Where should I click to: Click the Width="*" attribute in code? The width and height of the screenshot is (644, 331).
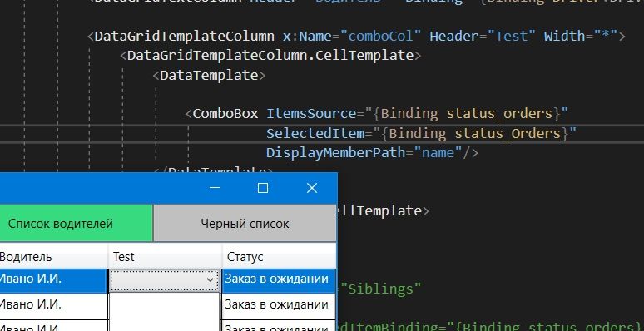tap(580, 36)
